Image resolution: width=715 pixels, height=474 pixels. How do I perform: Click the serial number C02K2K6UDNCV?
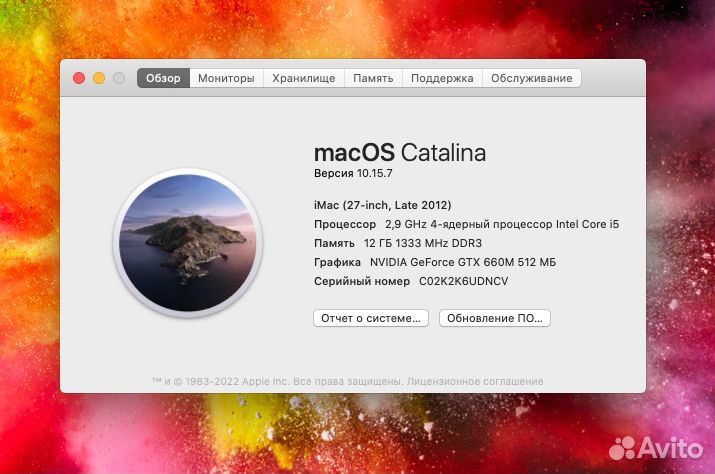463,281
